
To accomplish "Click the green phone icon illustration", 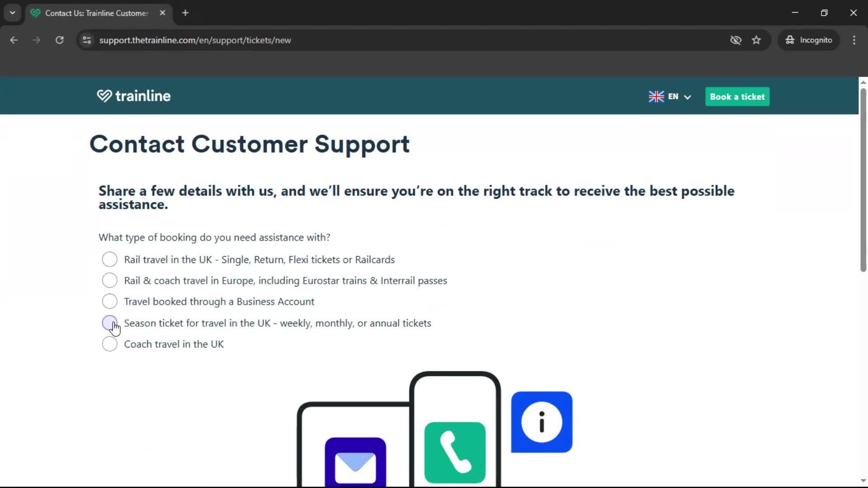I will point(454,452).
